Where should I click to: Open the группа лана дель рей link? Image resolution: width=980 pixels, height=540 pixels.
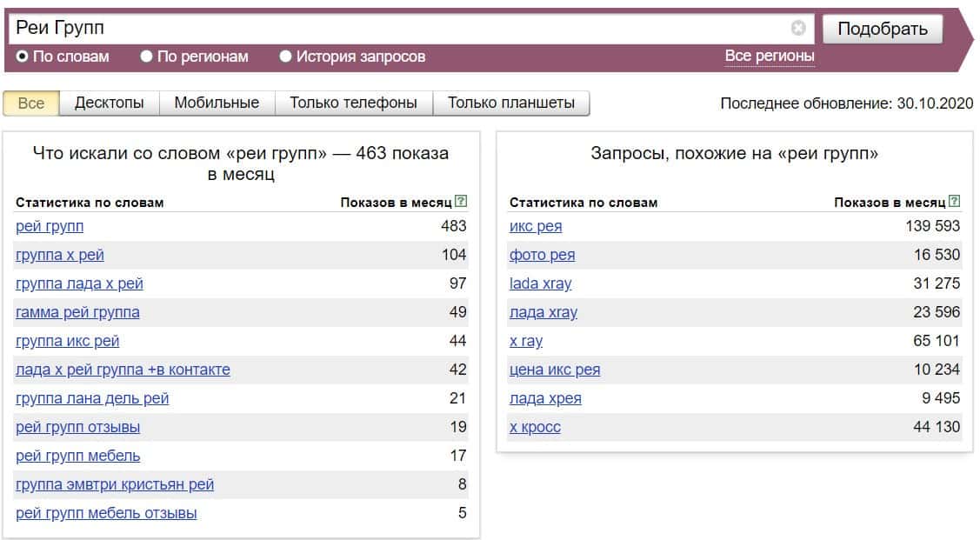(92, 398)
